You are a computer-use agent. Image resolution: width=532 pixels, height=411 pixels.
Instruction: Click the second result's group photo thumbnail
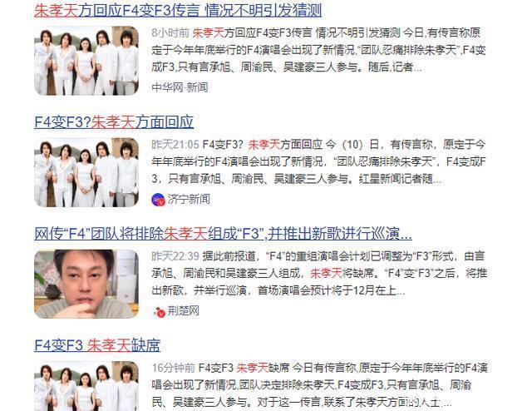pyautogui.click(x=86, y=172)
